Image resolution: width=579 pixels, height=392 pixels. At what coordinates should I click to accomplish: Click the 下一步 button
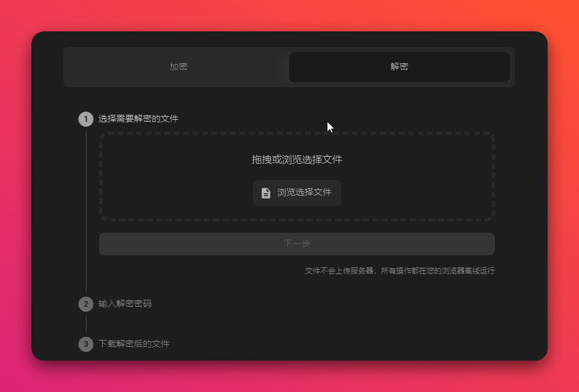pos(297,243)
